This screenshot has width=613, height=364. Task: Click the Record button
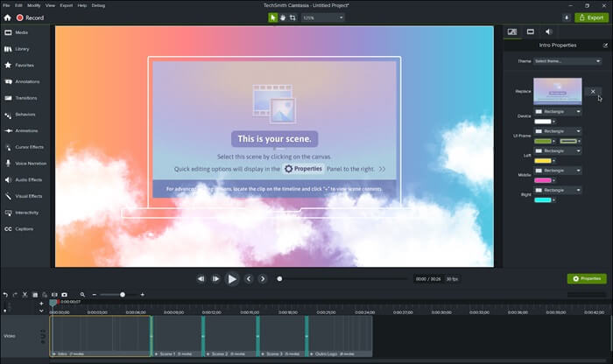(x=30, y=17)
